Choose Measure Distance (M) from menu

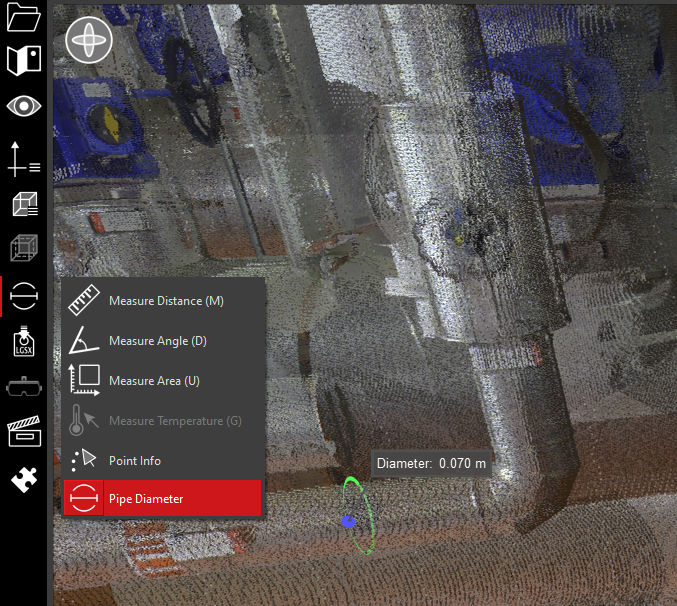pyautogui.click(x=165, y=301)
